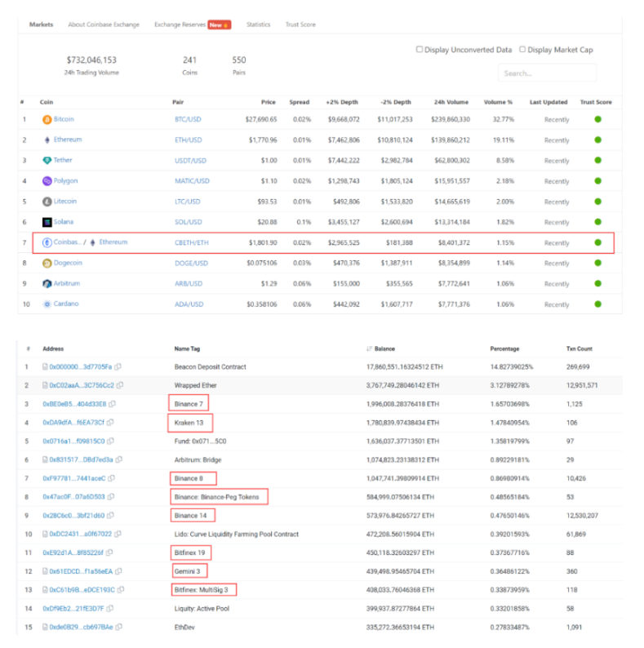The image size is (644, 648).
Task: Copy address 0x831517...DBd7ed3a with copy icon
Action: (119, 459)
